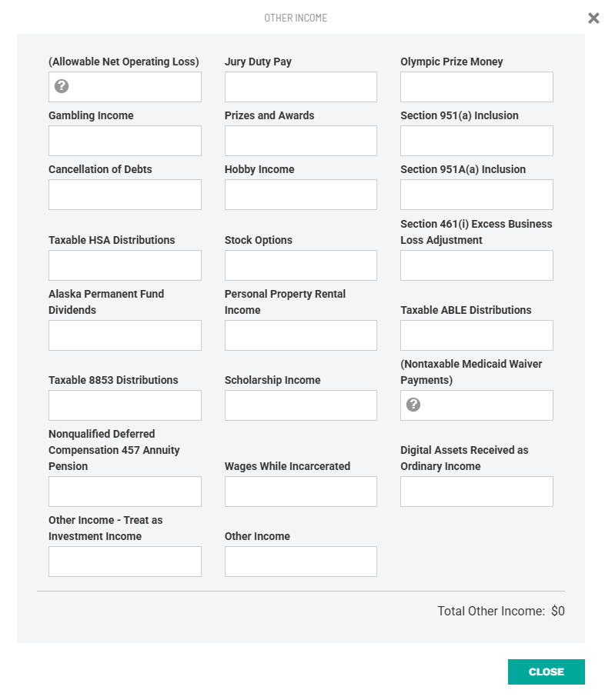Close the Other Income dialog with X
Screen dimensions: 605x700
593,18
